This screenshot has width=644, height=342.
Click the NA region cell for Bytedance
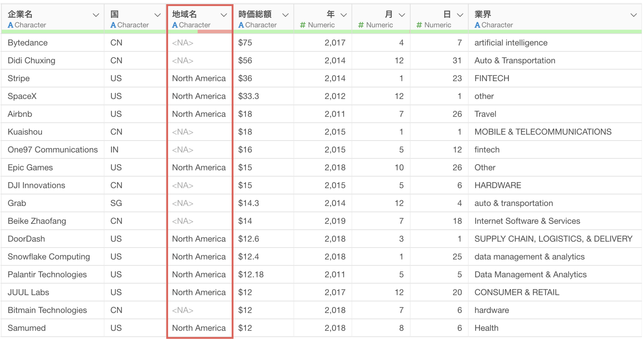pyautogui.click(x=200, y=42)
